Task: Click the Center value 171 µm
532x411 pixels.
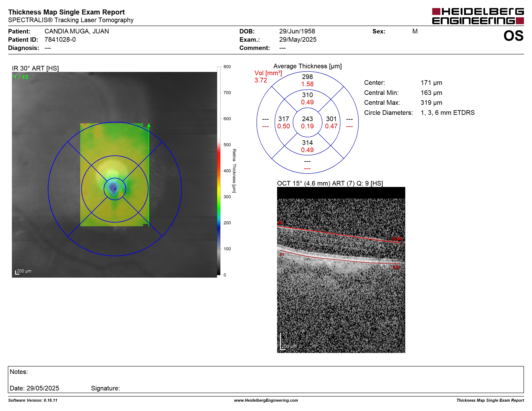Action: pyautogui.click(x=431, y=83)
